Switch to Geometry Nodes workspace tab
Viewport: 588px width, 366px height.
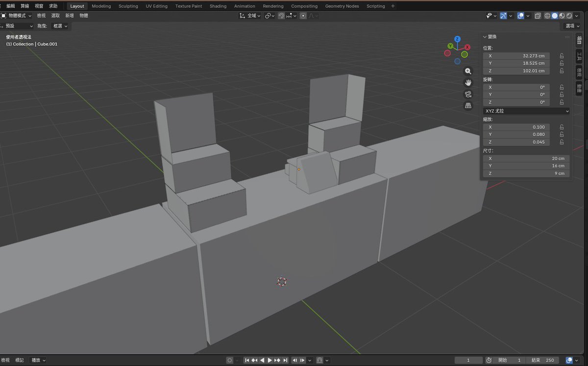342,6
